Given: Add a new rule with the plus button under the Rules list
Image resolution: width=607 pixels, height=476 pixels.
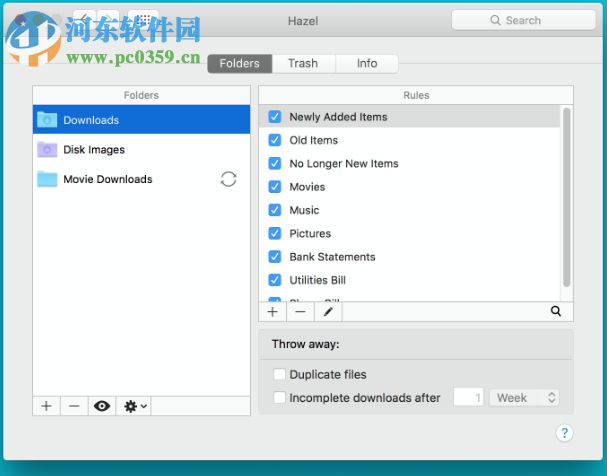Looking at the screenshot, I should (x=273, y=312).
